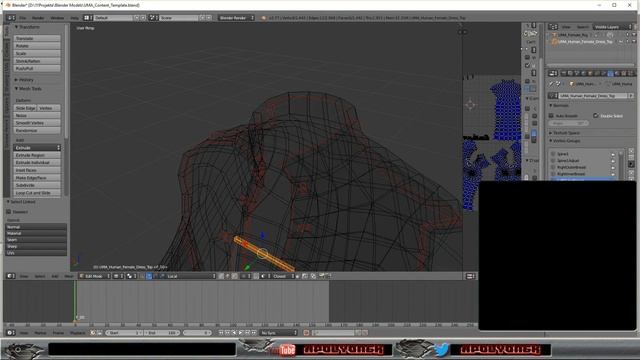
Task: Collapse the Mesh Tools panel
Action: pos(28,89)
